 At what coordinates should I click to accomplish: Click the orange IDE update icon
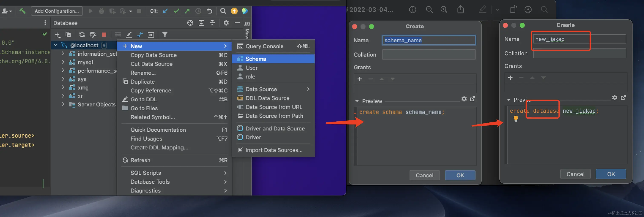tap(234, 11)
